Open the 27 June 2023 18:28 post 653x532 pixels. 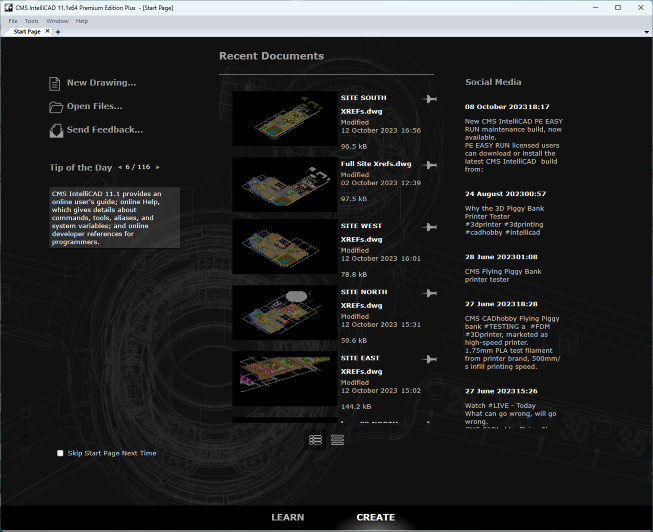513,335
